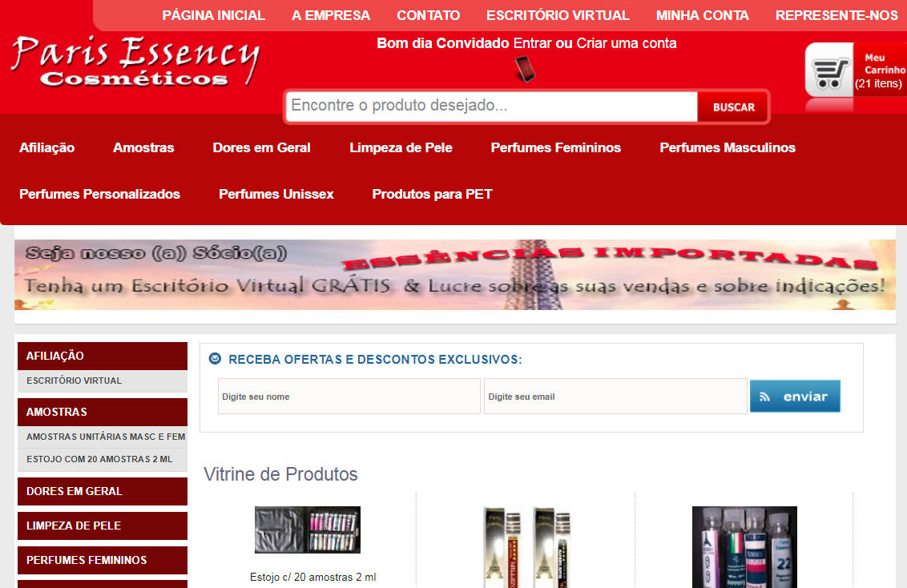Open the shopping cart icon
This screenshot has height=588, width=907.
pos(831,73)
